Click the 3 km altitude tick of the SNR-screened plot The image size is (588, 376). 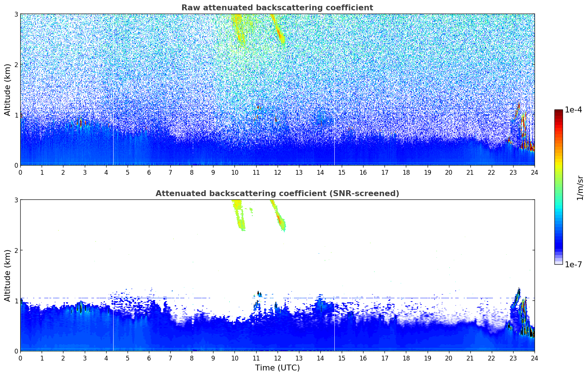point(16,200)
